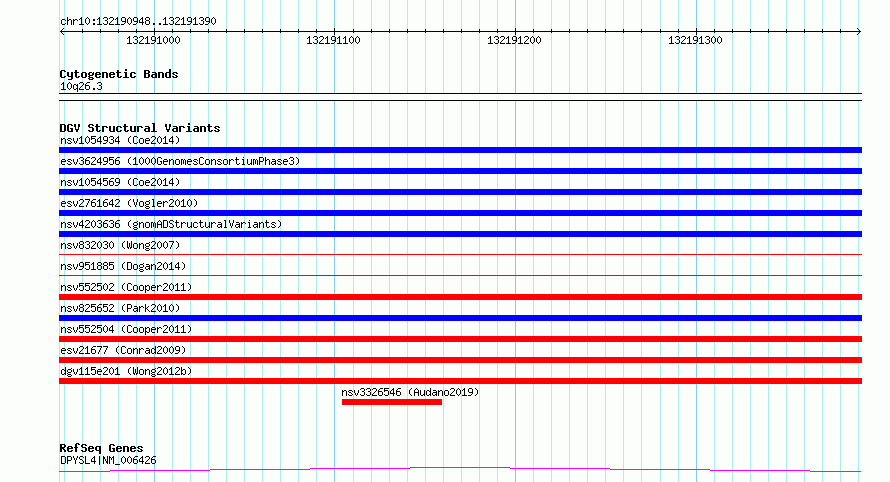Open nsv552502 (Cooper2011) variant
The width and height of the screenshot is (890, 482).
pyautogui.click(x=126, y=287)
